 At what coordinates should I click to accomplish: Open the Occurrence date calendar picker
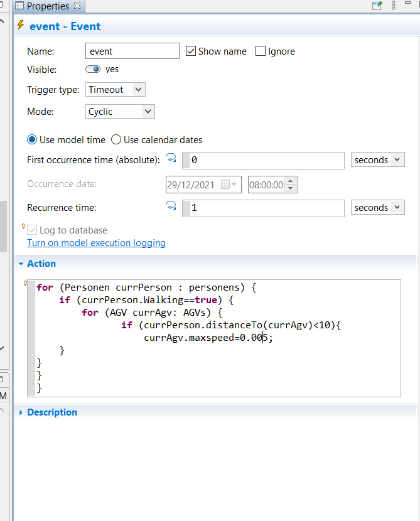[x=229, y=185]
